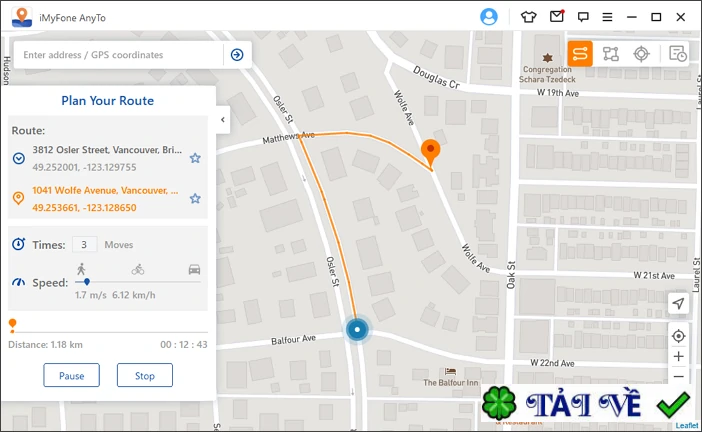The height and width of the screenshot is (432, 702).
Task: Click the speed slider handle
Action: [87, 282]
